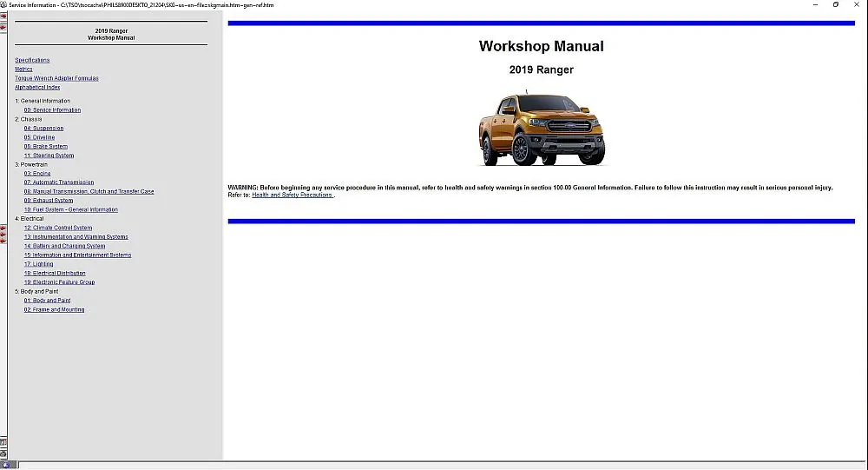The height and width of the screenshot is (470, 868).
Task: Minimize the Service Information window
Action: click(815, 4)
